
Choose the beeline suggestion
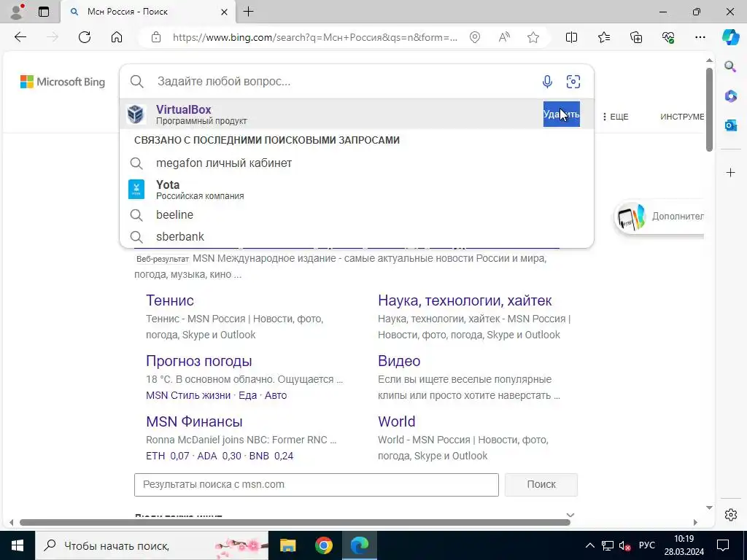tap(356, 215)
